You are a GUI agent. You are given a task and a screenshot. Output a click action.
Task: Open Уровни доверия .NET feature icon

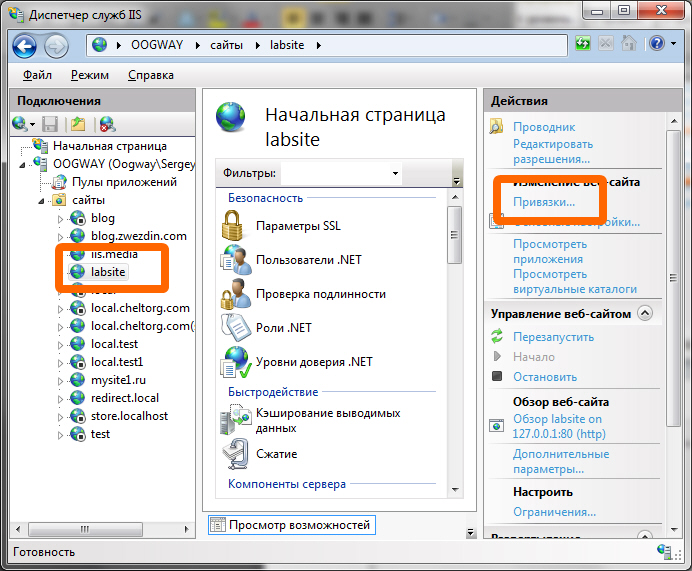(235, 361)
